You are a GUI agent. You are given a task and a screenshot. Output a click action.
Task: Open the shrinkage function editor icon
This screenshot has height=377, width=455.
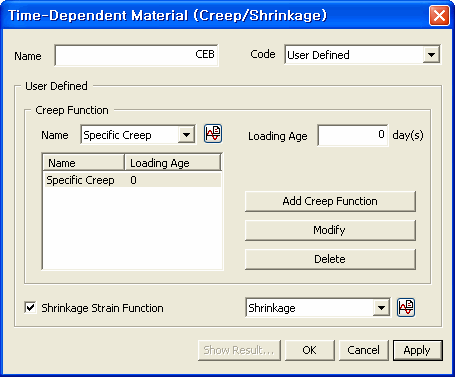pyautogui.click(x=406, y=307)
